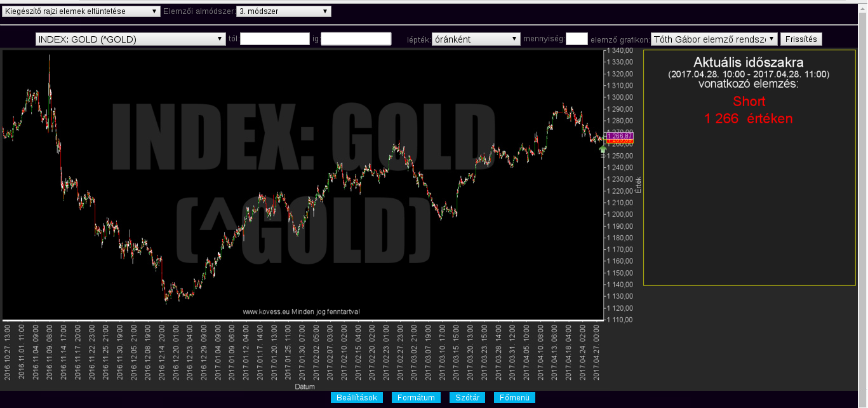Open the Formátum menu
The height and width of the screenshot is (408, 868).
coord(416,398)
